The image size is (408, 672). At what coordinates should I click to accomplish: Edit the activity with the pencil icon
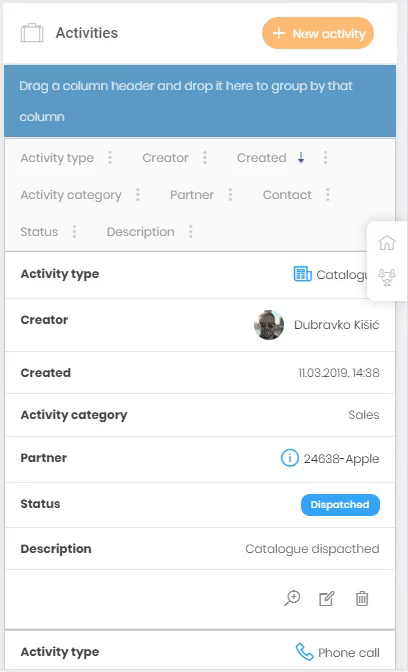coord(327,599)
